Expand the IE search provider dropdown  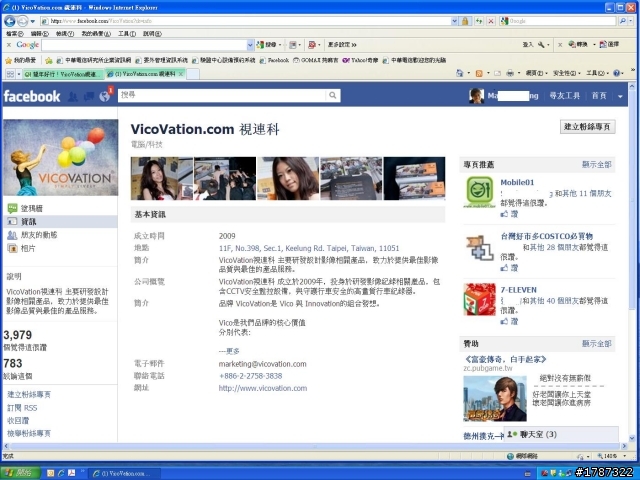click(632, 21)
